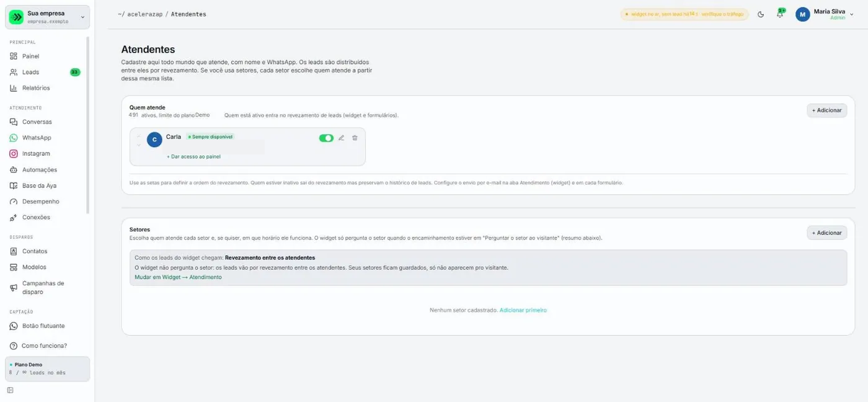
Task: Click Revezamento entre os atendentes text
Action: (x=270, y=257)
